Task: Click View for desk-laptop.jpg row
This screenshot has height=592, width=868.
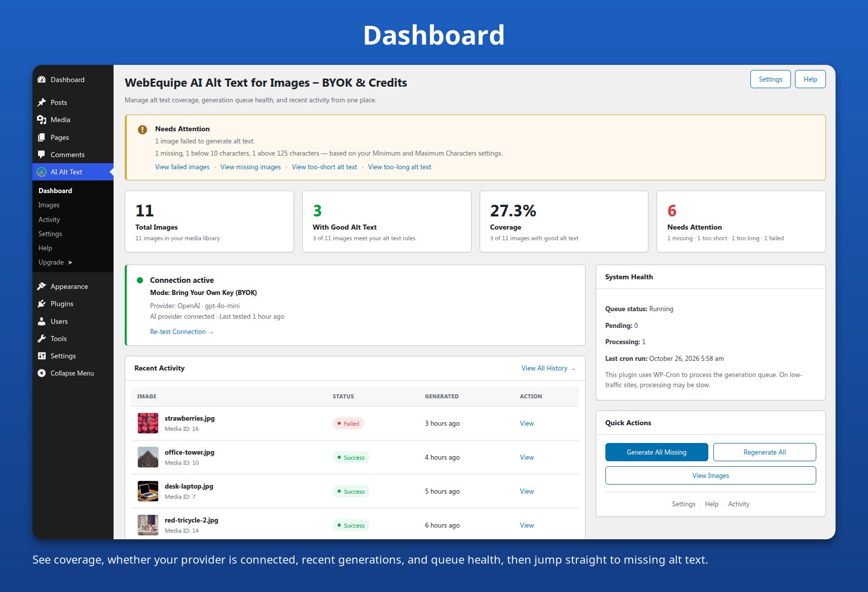Action: (527, 491)
